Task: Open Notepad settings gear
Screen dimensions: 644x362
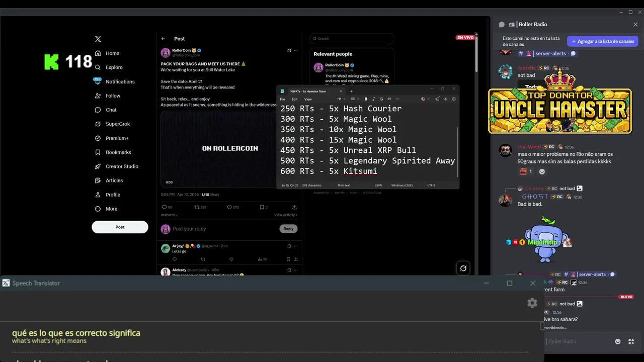Action: pyautogui.click(x=453, y=99)
